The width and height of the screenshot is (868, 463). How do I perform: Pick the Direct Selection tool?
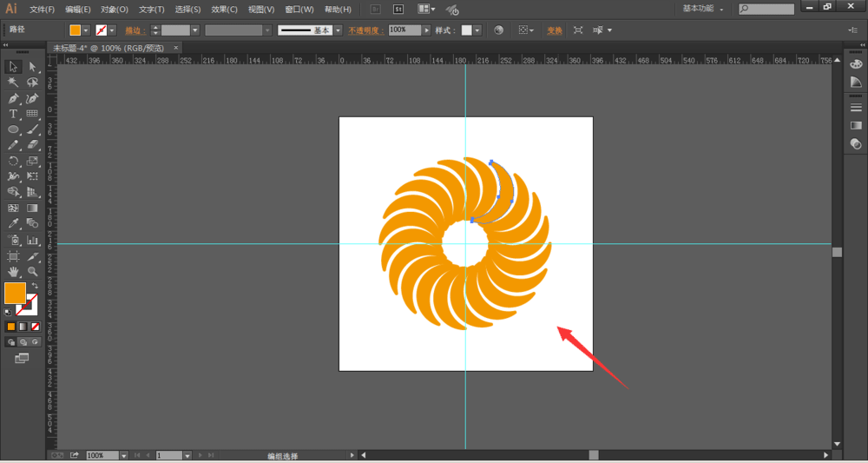tap(33, 67)
